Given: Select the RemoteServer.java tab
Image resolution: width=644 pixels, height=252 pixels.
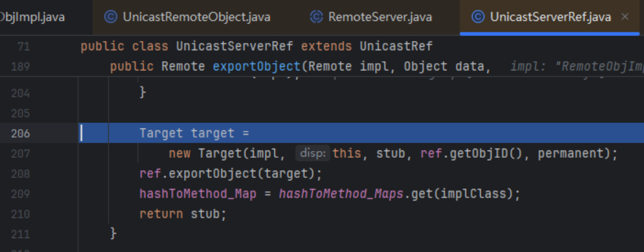Looking at the screenshot, I should coord(380,17).
